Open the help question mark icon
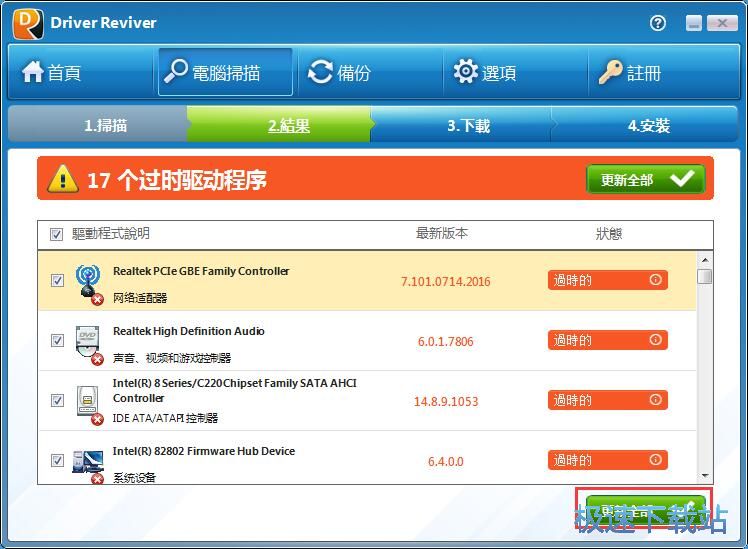 pyautogui.click(x=658, y=23)
